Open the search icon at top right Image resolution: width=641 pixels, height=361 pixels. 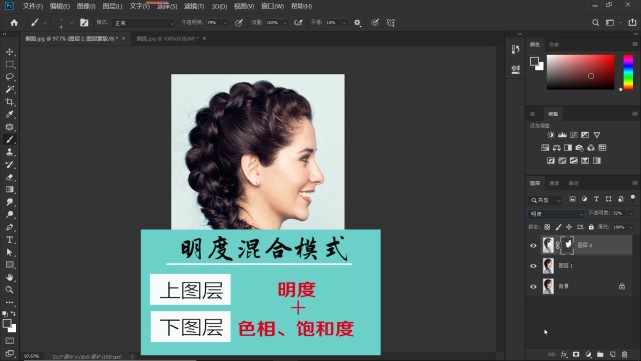coord(596,23)
